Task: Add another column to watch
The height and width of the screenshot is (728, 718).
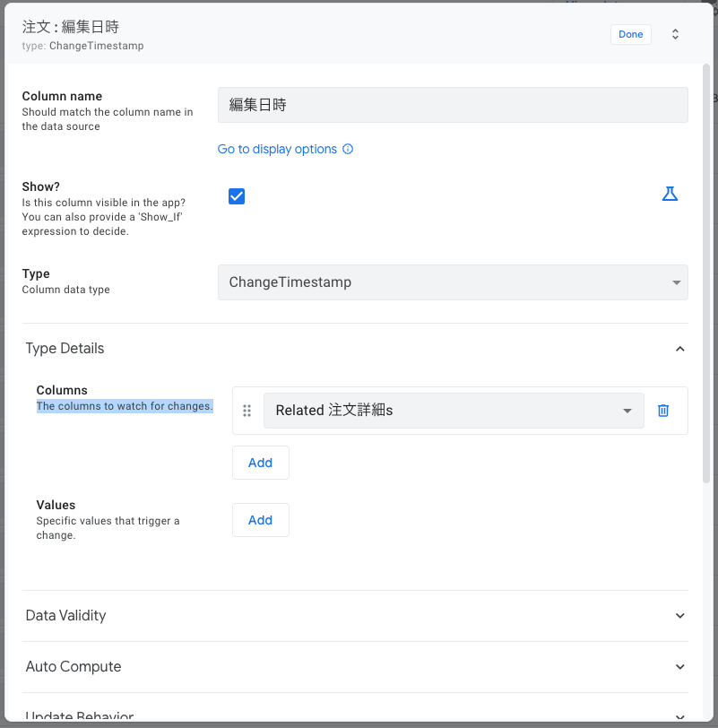Action: [260, 463]
